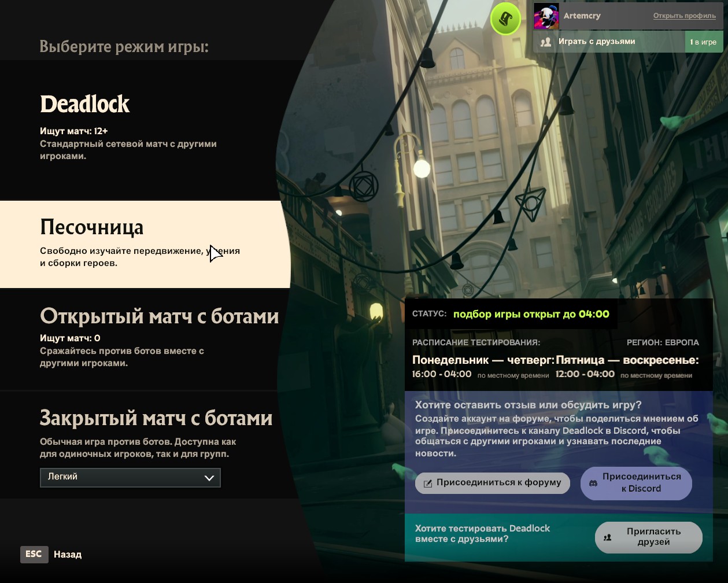The image size is (728, 583).
Task: Choose Закрытый матч с ботами mode
Action: (x=145, y=444)
